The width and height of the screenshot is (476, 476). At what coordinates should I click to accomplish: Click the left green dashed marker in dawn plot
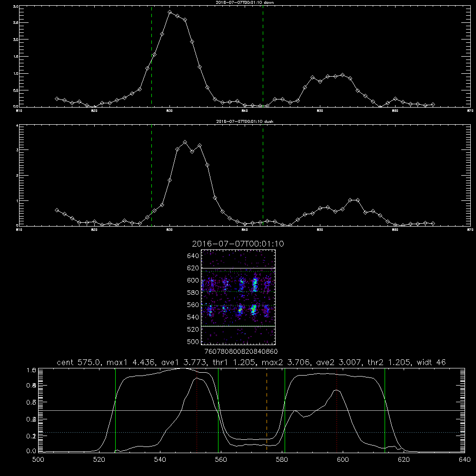(x=151, y=57)
